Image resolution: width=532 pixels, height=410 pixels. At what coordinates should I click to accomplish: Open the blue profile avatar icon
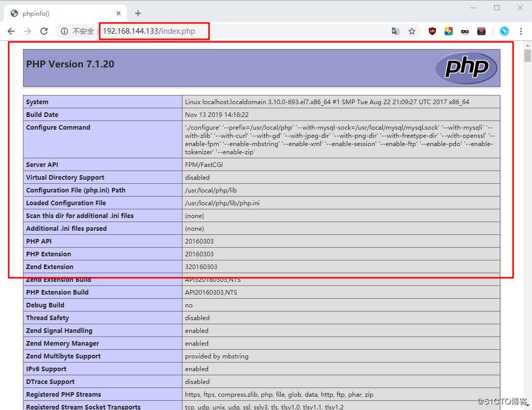pos(504,31)
